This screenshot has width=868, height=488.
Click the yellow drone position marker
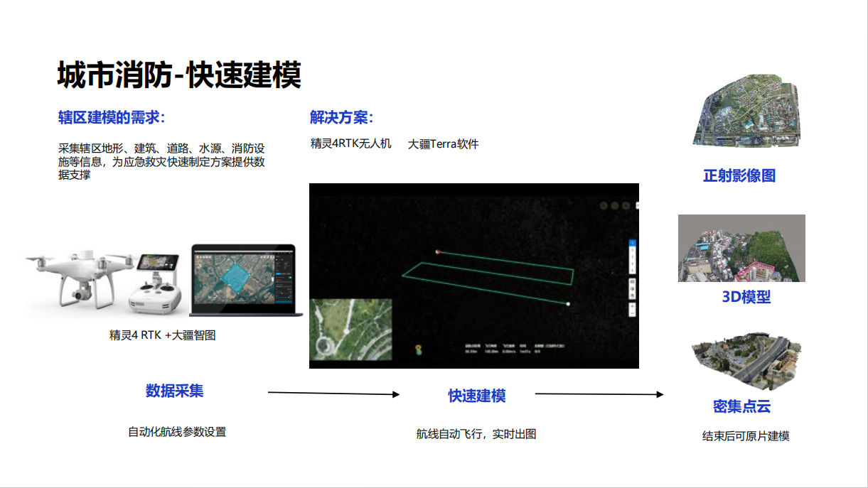coord(417,349)
